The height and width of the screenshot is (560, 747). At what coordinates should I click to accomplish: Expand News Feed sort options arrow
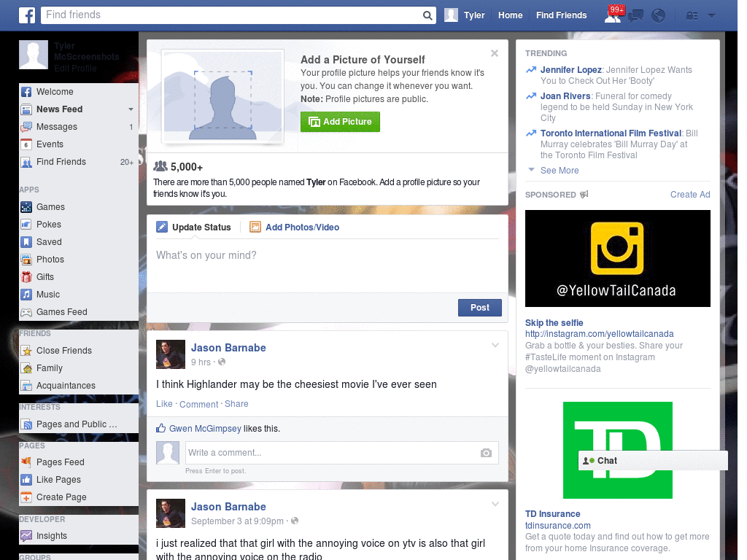point(131,109)
